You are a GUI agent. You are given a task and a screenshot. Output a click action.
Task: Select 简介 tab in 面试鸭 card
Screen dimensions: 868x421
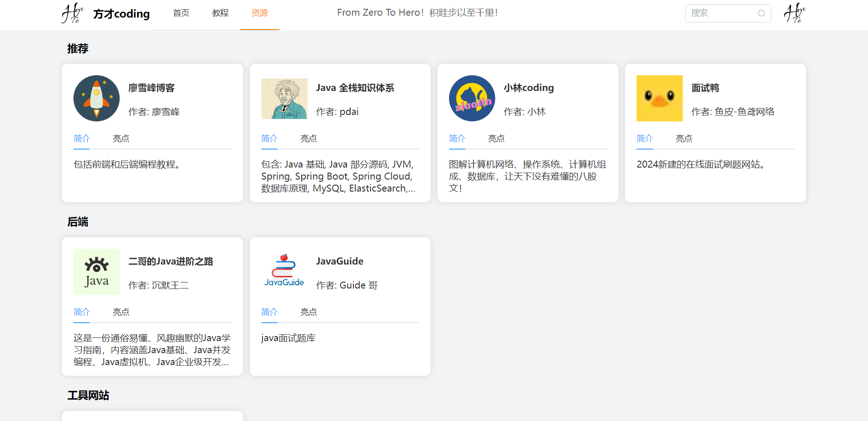[645, 138]
